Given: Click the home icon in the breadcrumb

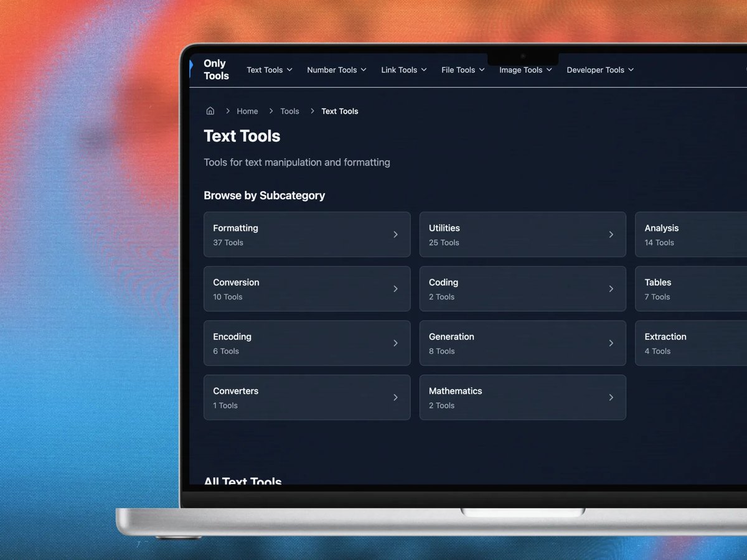Looking at the screenshot, I should [x=210, y=111].
